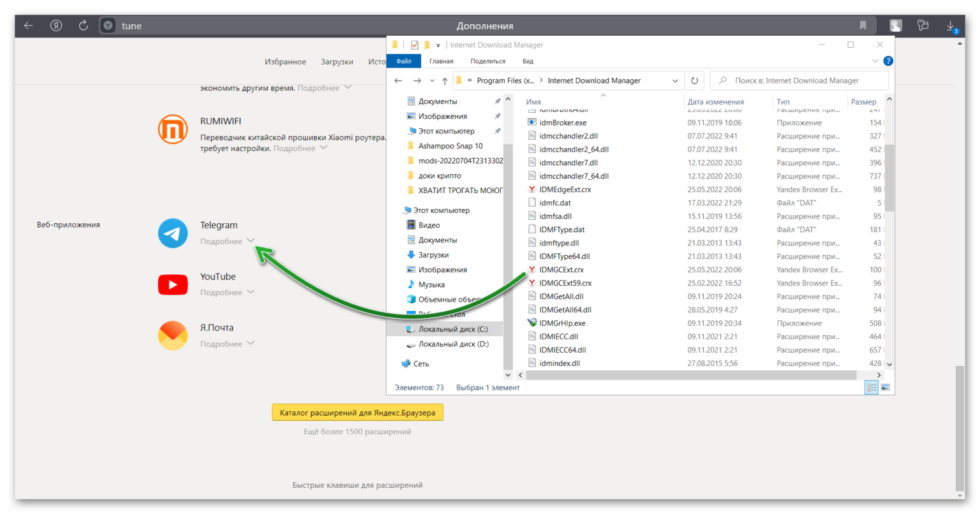Switch to details view layout icon

[x=872, y=387]
